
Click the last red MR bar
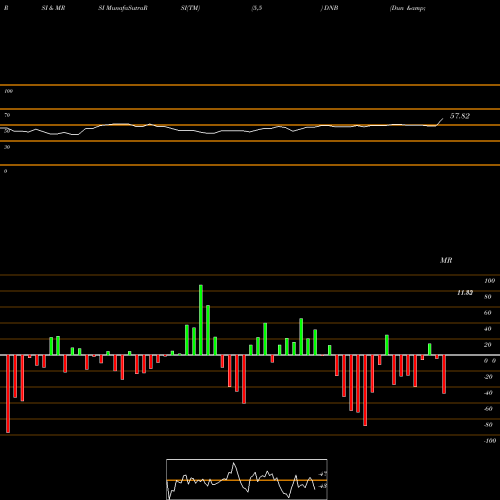(x=444, y=374)
